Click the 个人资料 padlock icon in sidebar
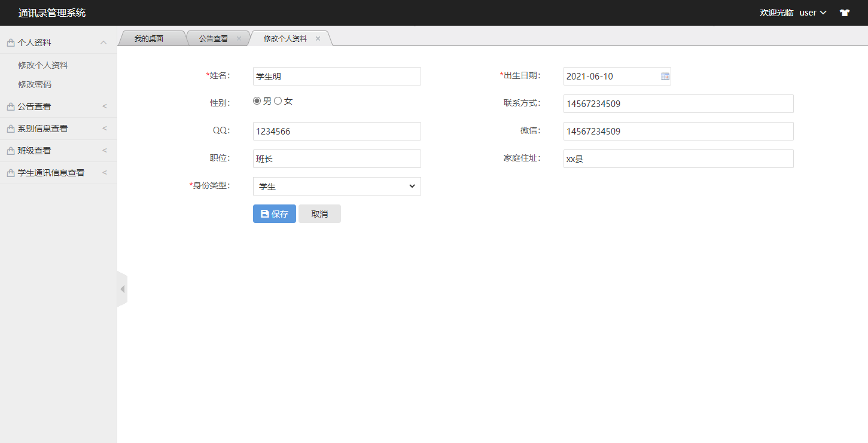The image size is (868, 443). [x=10, y=42]
